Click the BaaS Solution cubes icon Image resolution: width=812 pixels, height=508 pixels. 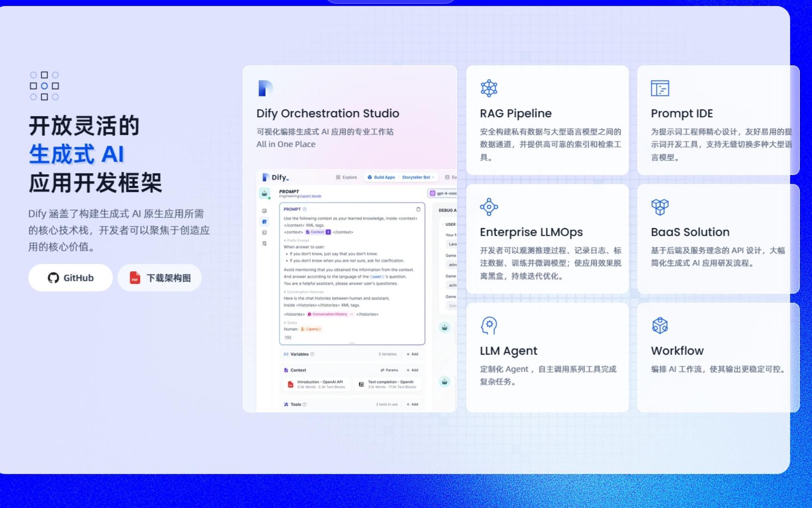coord(660,206)
